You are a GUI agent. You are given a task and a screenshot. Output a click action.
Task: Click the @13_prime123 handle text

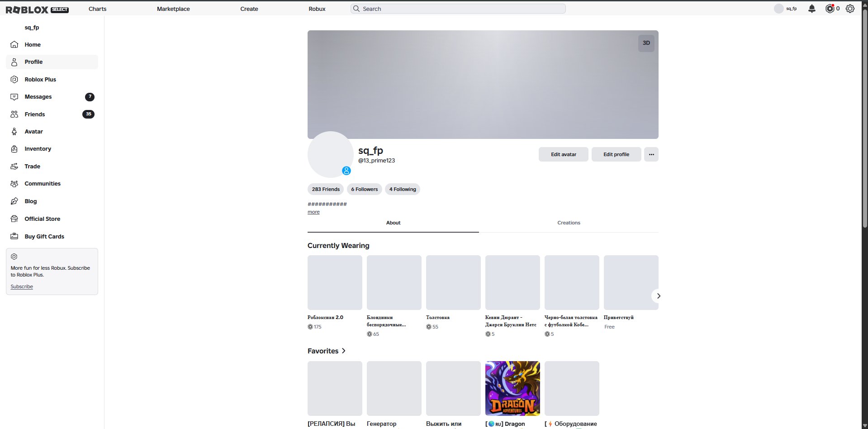[377, 161]
